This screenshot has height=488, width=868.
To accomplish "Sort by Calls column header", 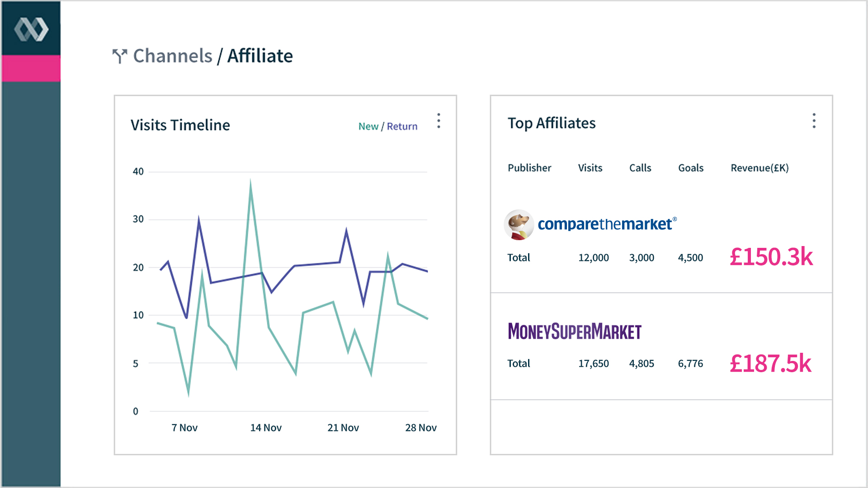I will click(x=640, y=168).
